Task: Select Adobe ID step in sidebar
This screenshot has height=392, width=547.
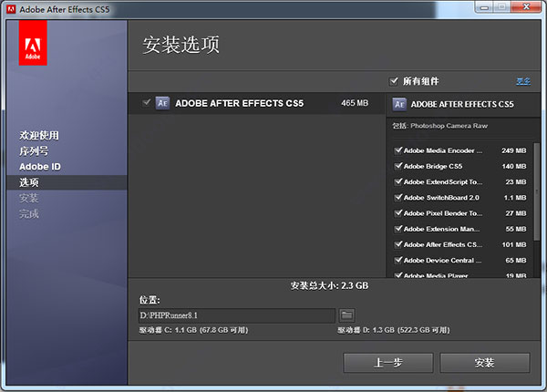Action: point(40,167)
